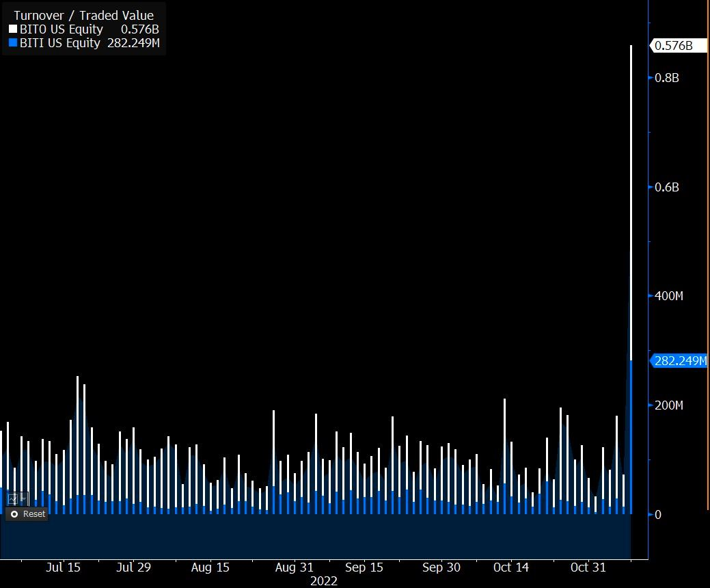The height and width of the screenshot is (588, 710).
Task: Click the Aug 15 date label
Action: click(210, 567)
